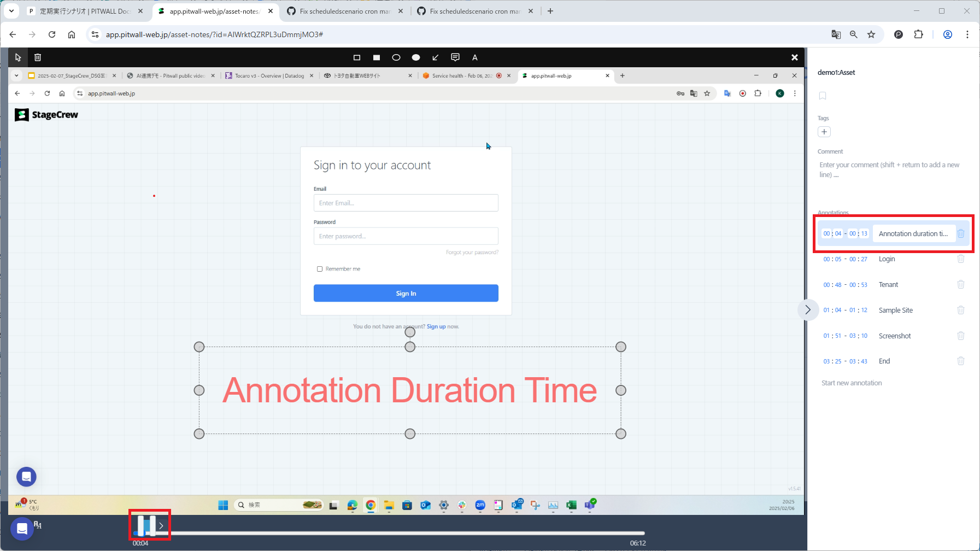Image resolution: width=980 pixels, height=551 pixels.
Task: Toggle the font size icon near the player
Action: (38, 525)
